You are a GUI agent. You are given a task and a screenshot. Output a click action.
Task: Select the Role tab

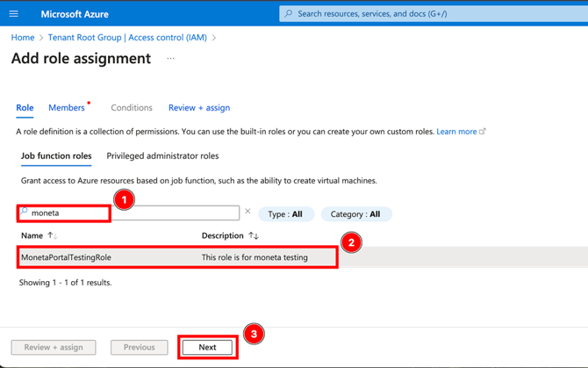click(25, 108)
